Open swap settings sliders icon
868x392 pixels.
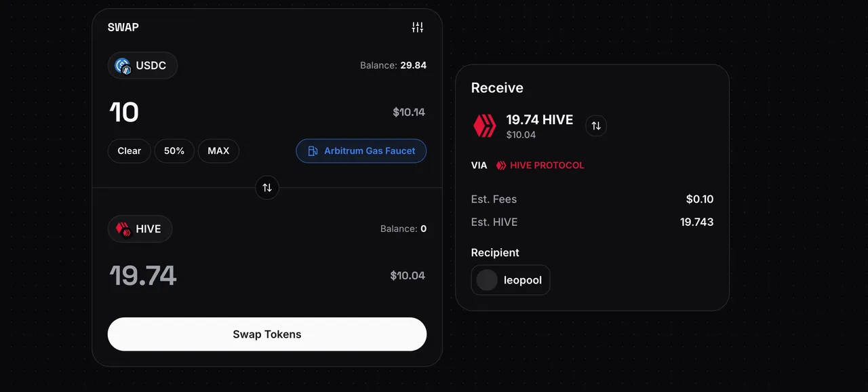418,27
